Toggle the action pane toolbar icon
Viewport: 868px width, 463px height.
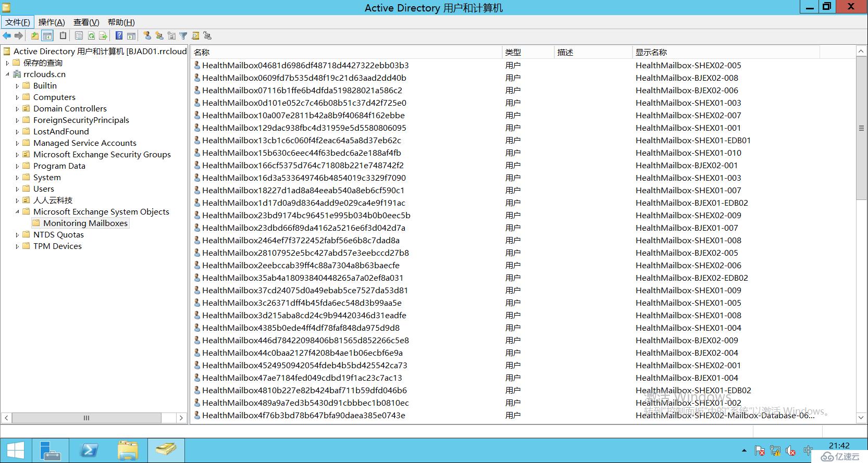(131, 36)
